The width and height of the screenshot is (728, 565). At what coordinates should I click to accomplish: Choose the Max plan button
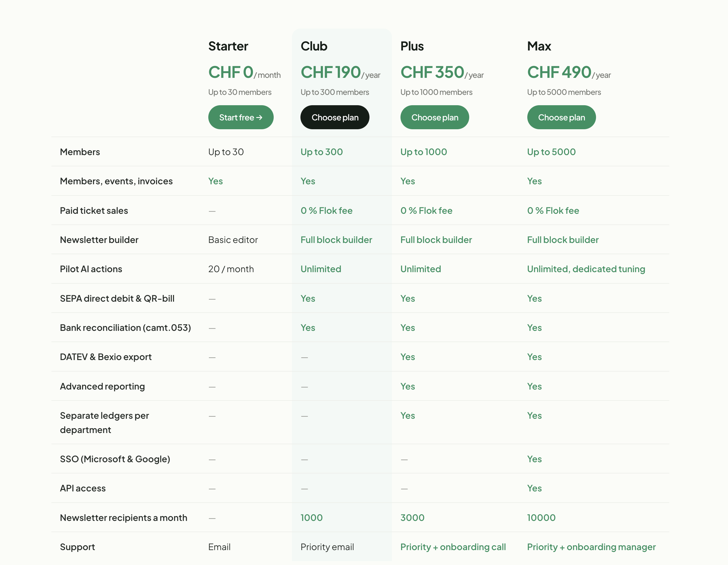[561, 117]
